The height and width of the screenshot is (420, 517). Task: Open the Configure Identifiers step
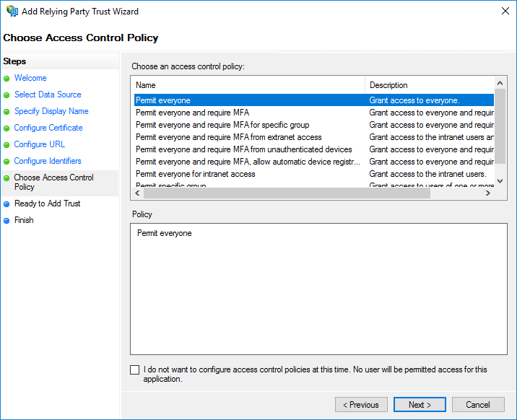coord(48,161)
